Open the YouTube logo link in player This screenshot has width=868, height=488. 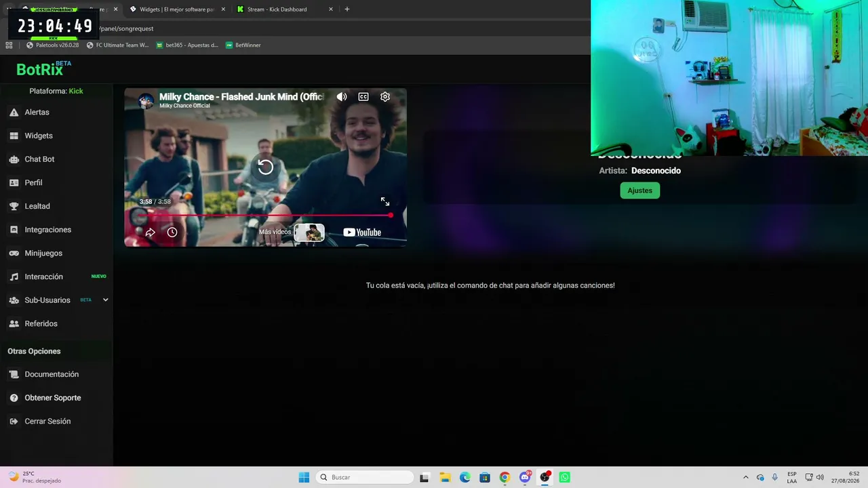pyautogui.click(x=362, y=232)
